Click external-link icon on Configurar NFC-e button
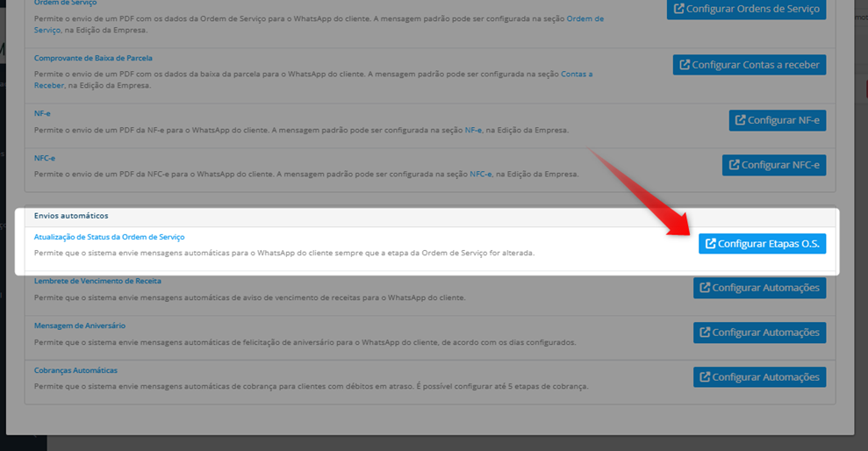The image size is (868, 451). pyautogui.click(x=734, y=165)
